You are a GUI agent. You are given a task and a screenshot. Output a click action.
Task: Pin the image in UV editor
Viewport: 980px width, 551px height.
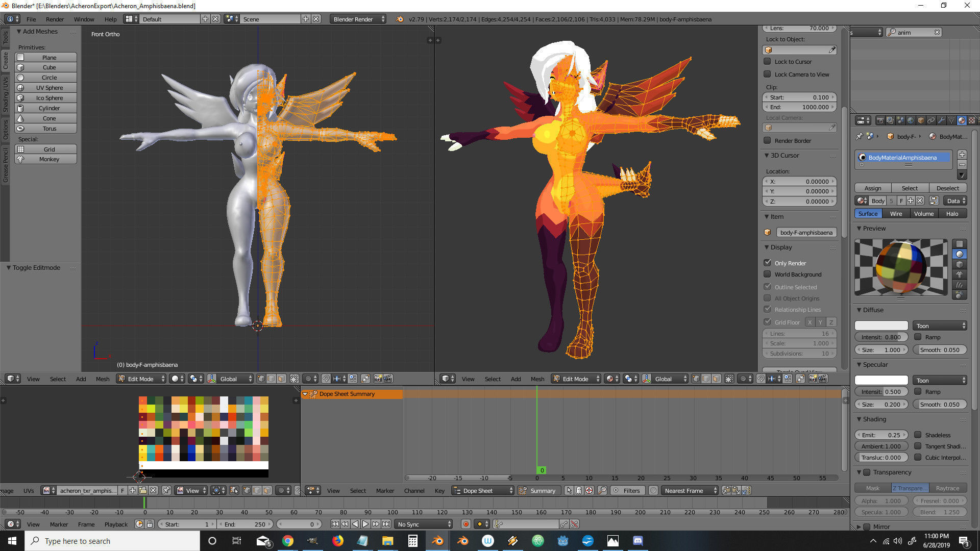(166, 490)
